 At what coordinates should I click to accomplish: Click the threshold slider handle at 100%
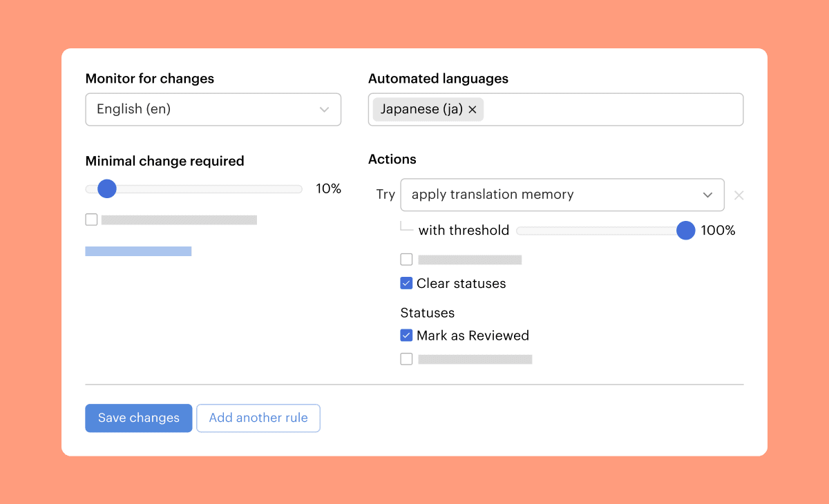[685, 231]
